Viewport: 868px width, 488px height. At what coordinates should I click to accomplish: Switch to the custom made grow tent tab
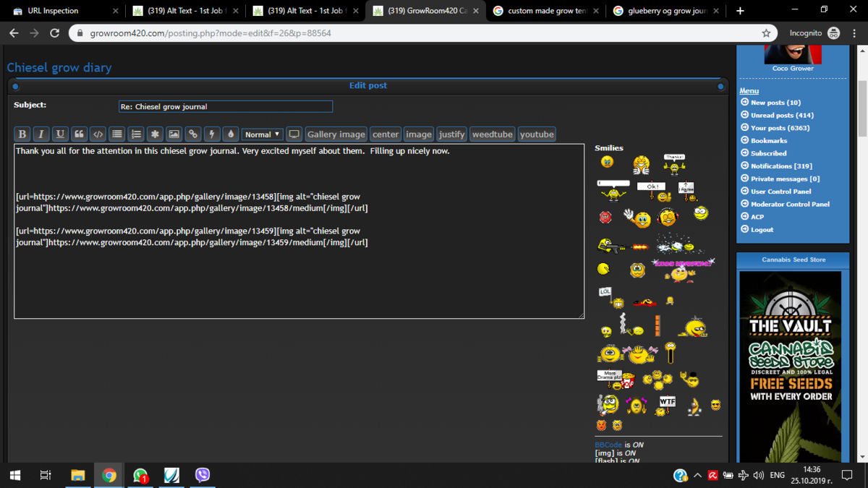(x=545, y=11)
